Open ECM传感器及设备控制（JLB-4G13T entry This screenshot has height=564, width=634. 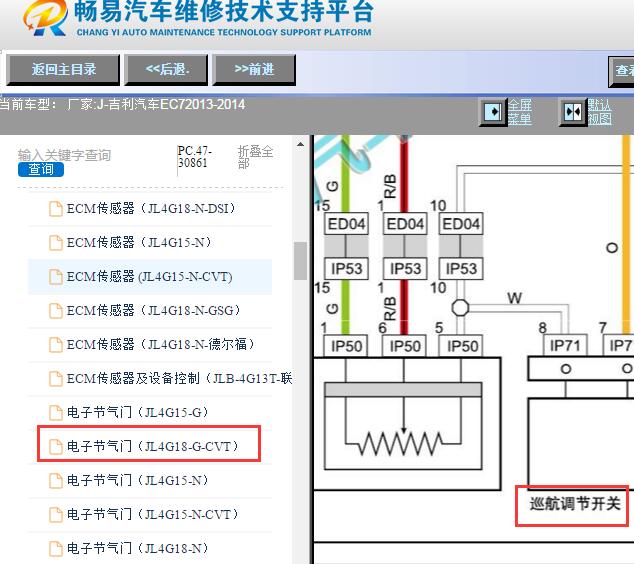coord(179,378)
